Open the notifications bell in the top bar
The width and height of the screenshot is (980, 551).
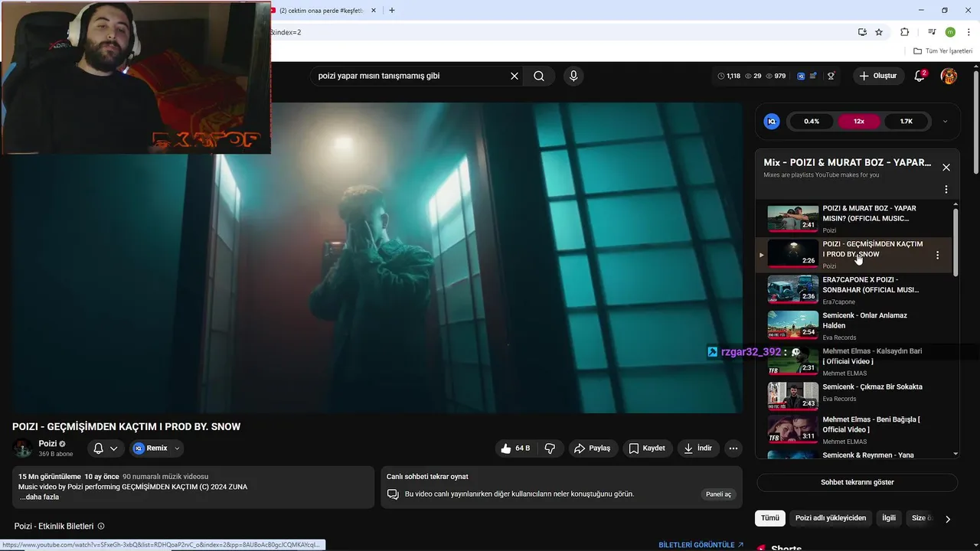tap(920, 76)
